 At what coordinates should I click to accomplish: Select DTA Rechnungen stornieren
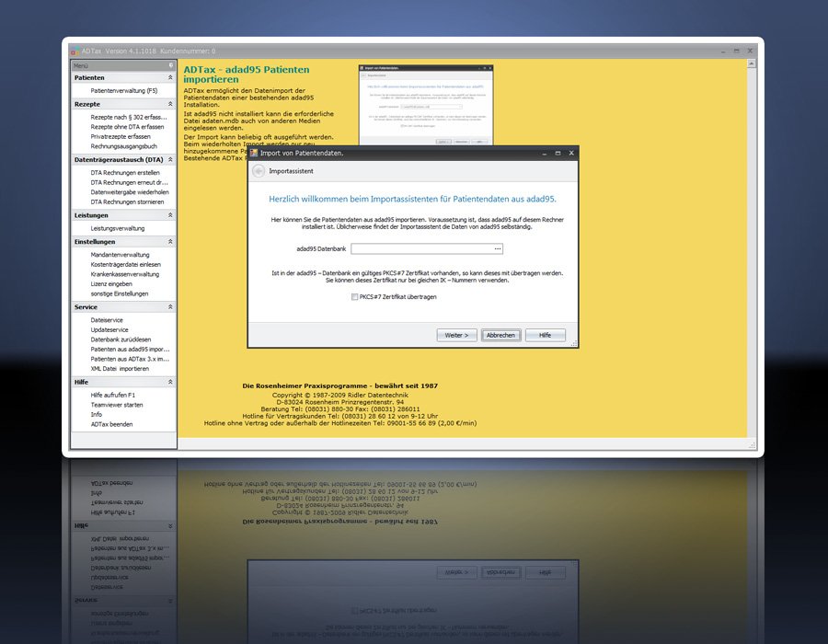(127, 201)
